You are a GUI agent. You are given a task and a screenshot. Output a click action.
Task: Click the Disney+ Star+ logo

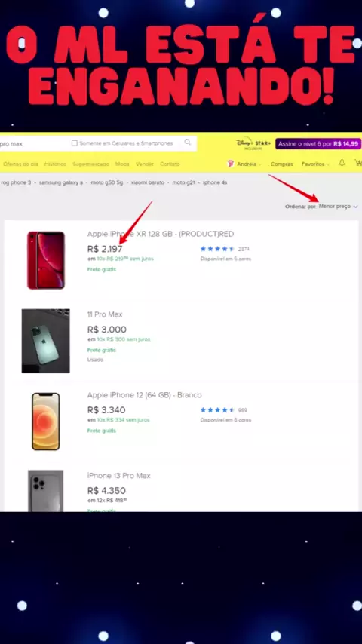click(x=253, y=144)
